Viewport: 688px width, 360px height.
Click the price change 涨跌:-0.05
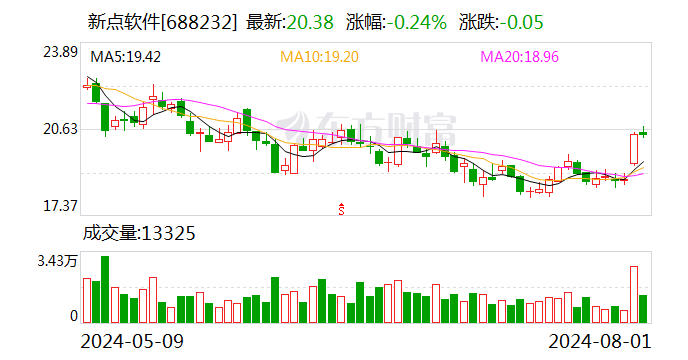[x=501, y=22]
